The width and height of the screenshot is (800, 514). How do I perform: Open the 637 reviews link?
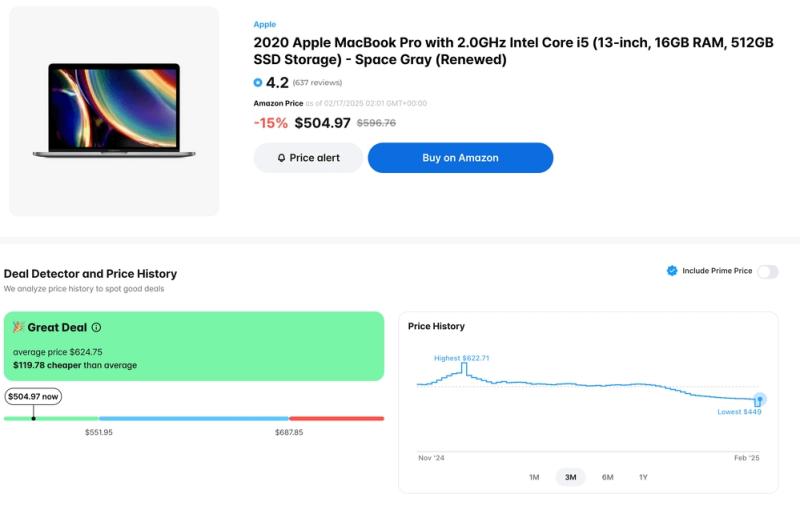point(317,83)
